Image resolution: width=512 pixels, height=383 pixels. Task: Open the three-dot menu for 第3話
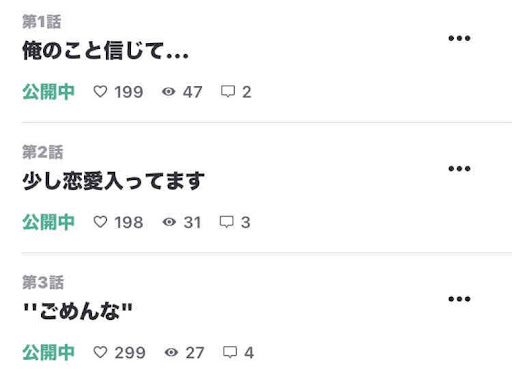click(459, 299)
